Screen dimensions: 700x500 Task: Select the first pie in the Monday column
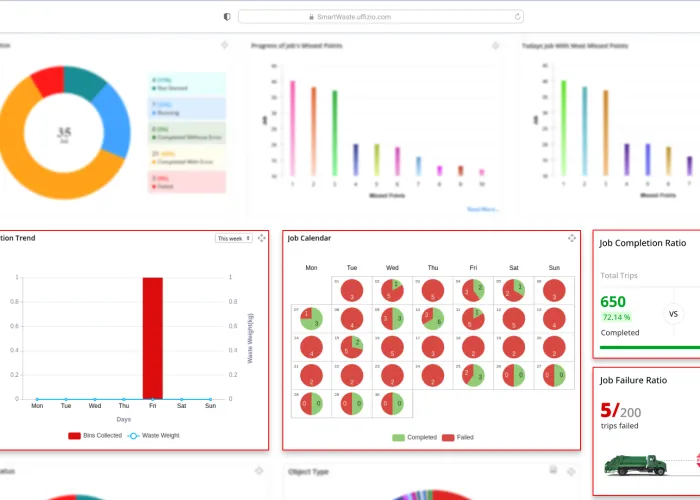(x=311, y=319)
